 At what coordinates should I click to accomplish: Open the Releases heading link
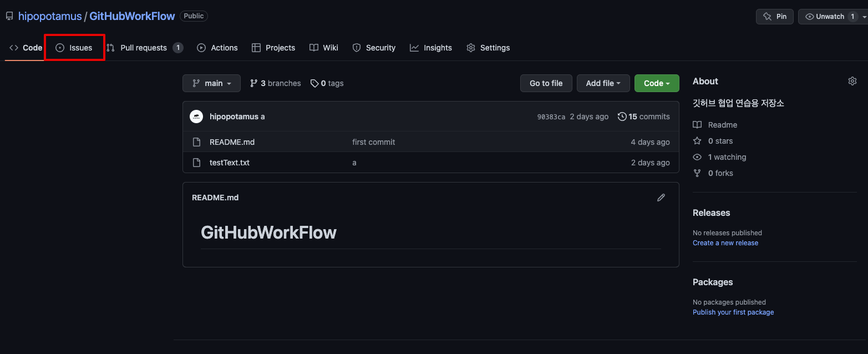pos(711,213)
